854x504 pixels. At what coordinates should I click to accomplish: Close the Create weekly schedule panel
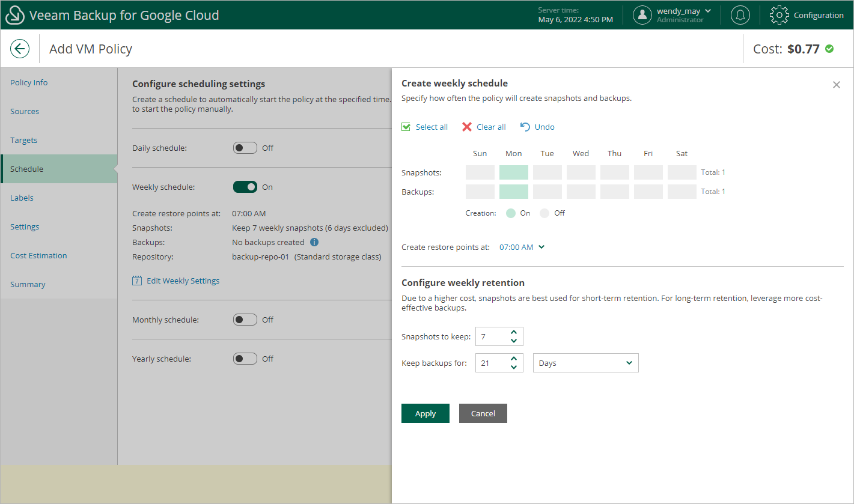836,85
